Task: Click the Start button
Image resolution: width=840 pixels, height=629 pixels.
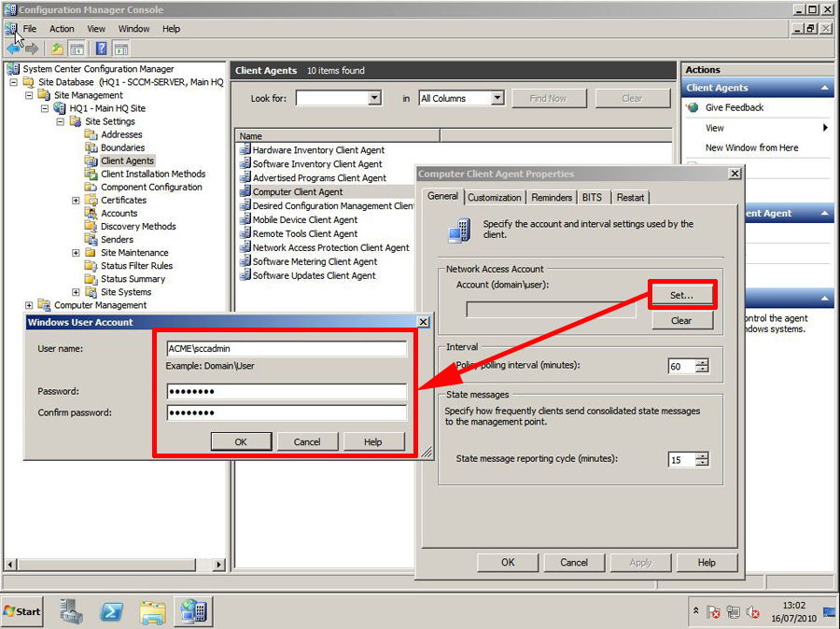Action: pos(22,611)
